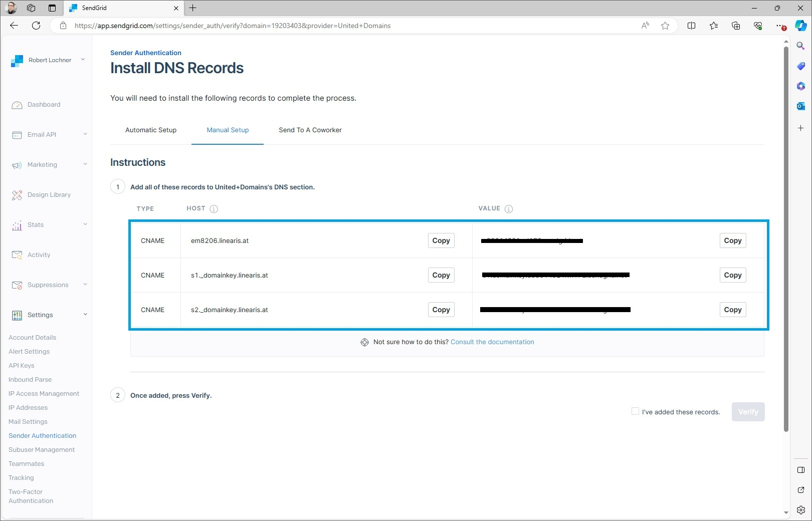Click the page vertical scrollbar

[x=786, y=238]
